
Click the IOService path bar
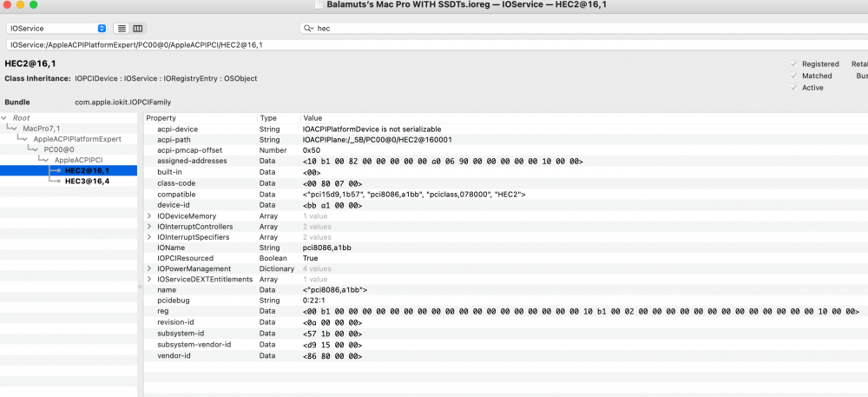[437, 45]
